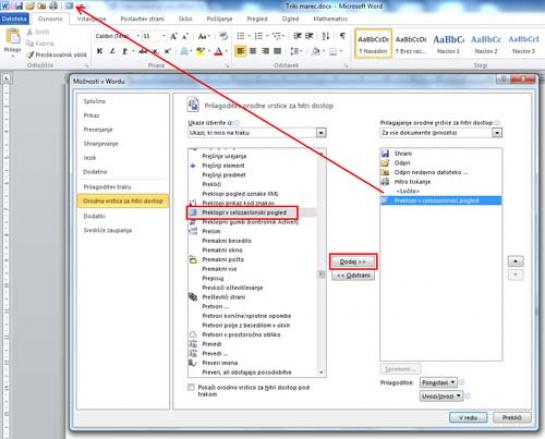Click the red font color swatch
The height and width of the screenshot is (439, 545).
(218, 51)
